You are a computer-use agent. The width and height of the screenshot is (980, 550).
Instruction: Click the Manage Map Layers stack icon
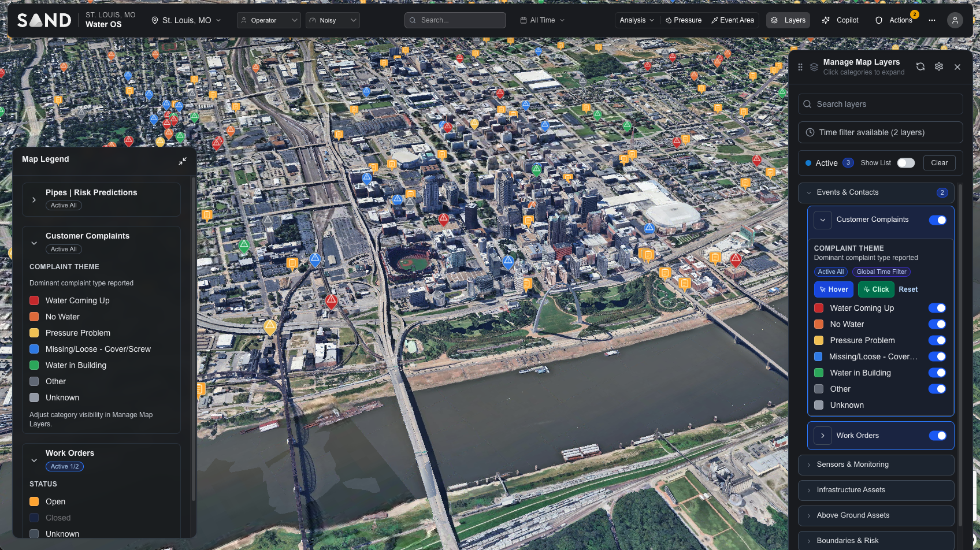814,67
